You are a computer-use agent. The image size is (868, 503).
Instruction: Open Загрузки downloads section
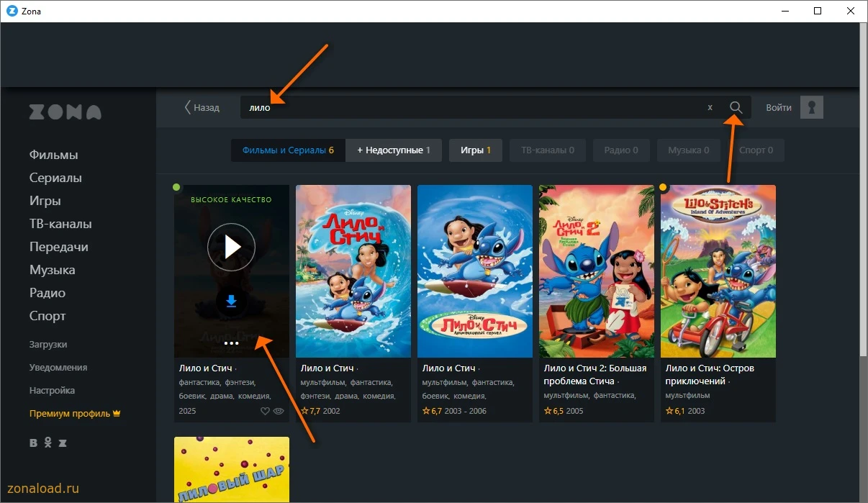(x=48, y=344)
